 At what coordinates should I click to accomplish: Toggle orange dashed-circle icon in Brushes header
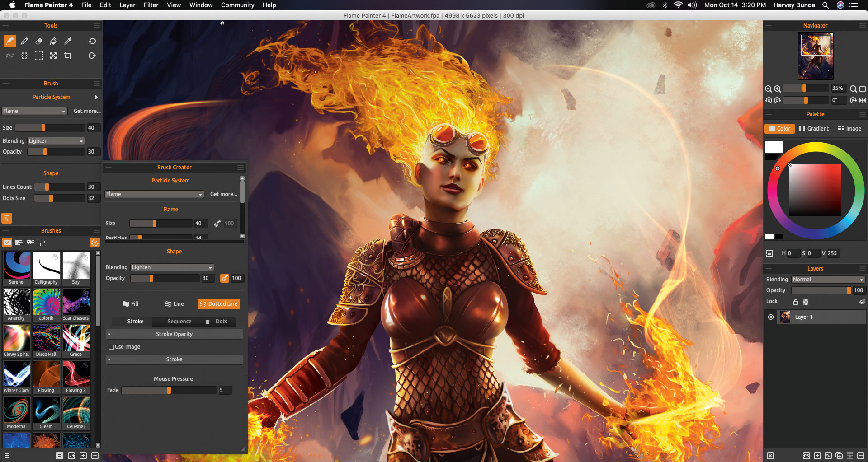[x=94, y=243]
